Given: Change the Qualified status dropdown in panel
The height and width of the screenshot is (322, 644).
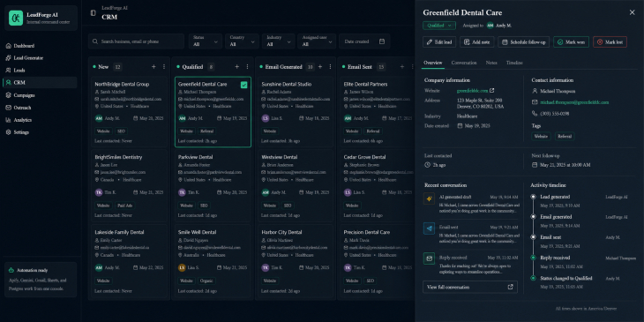Looking at the screenshot, I should click(x=439, y=26).
